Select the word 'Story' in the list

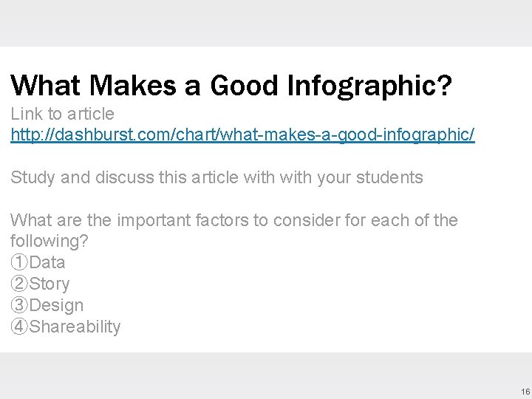[50, 284]
